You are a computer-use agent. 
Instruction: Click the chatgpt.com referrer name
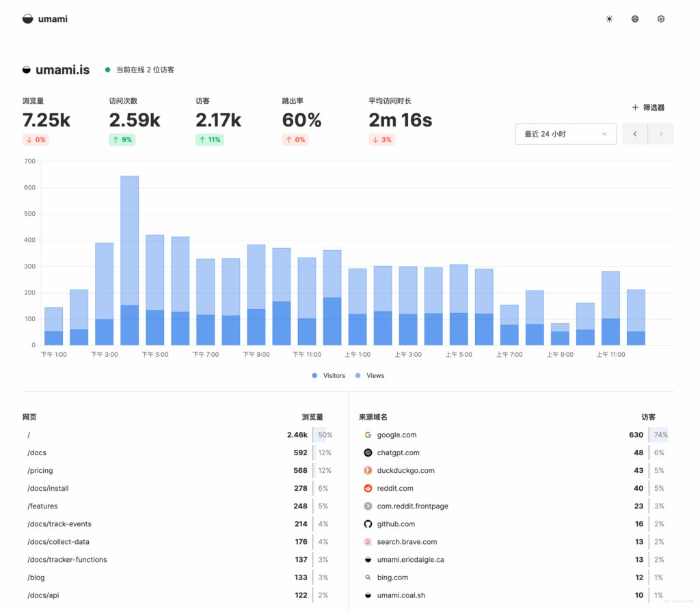point(399,452)
